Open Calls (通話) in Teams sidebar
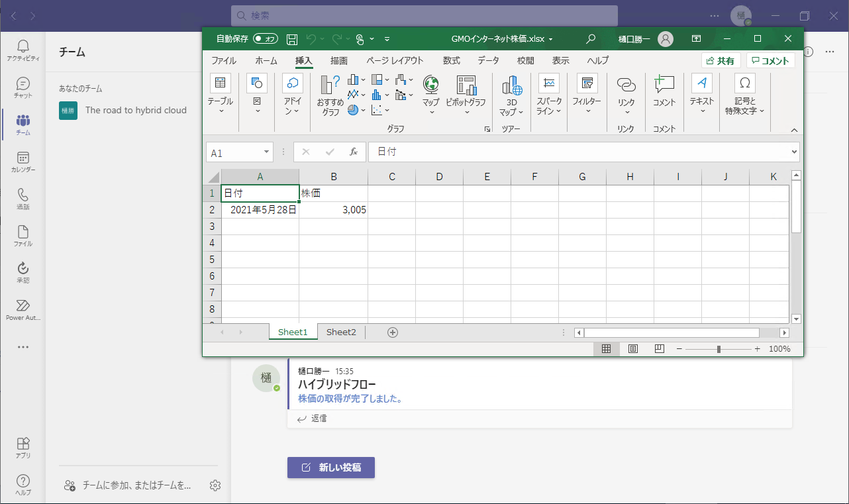849x504 pixels. [23, 199]
